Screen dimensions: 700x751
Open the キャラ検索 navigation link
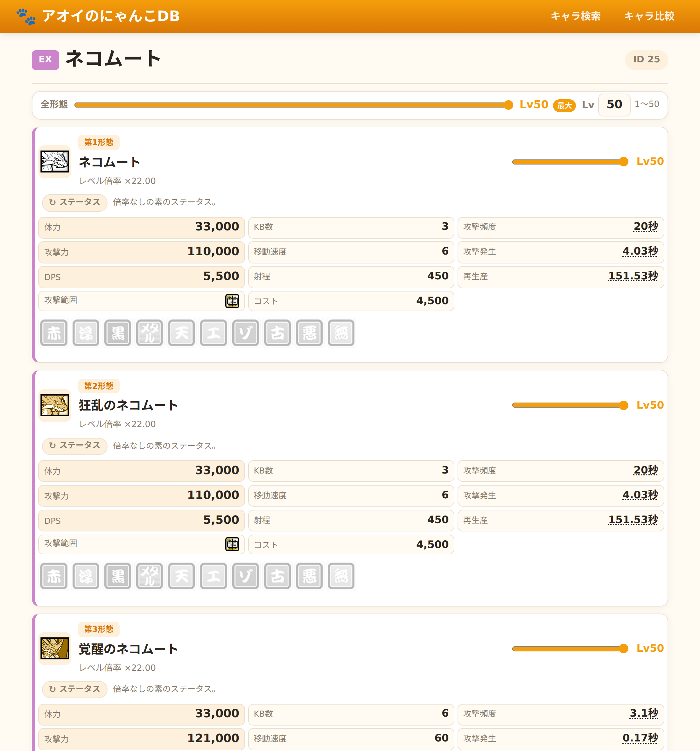575,16
